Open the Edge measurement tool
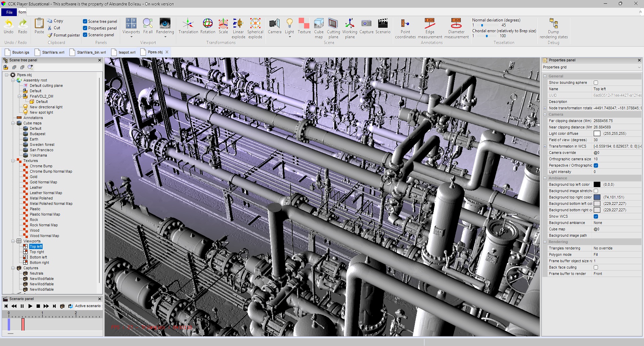Screen dimensions: 644x346 [430, 24]
